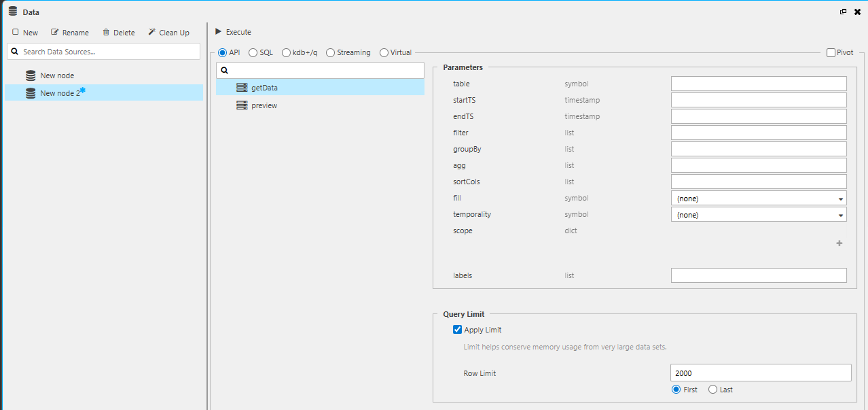Click the magnifier in API search box
Screen dimensions: 868x410
(x=225, y=71)
